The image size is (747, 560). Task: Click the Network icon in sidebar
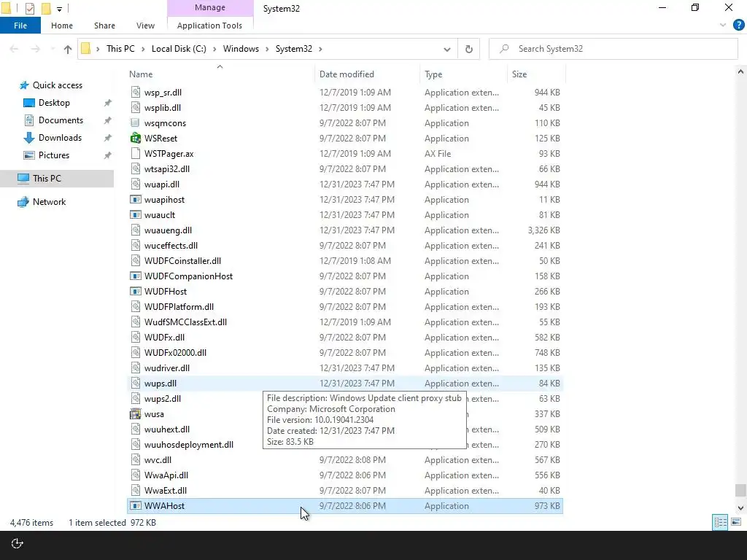coord(23,202)
